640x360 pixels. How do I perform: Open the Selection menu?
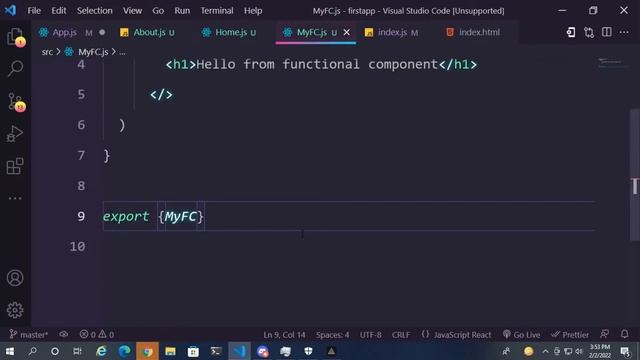tap(94, 11)
